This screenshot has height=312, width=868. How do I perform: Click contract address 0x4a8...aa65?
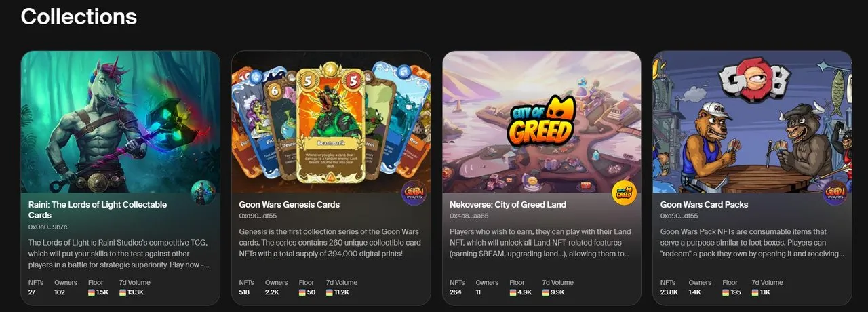(470, 216)
